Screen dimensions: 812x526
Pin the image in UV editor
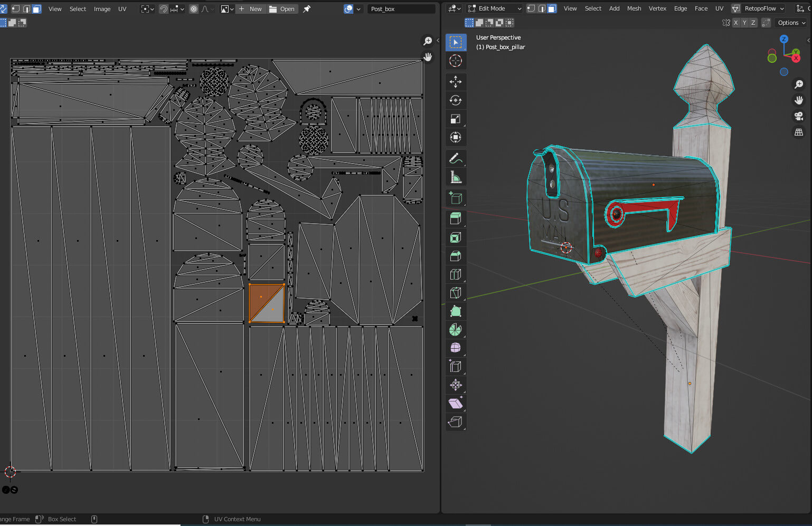coord(307,9)
